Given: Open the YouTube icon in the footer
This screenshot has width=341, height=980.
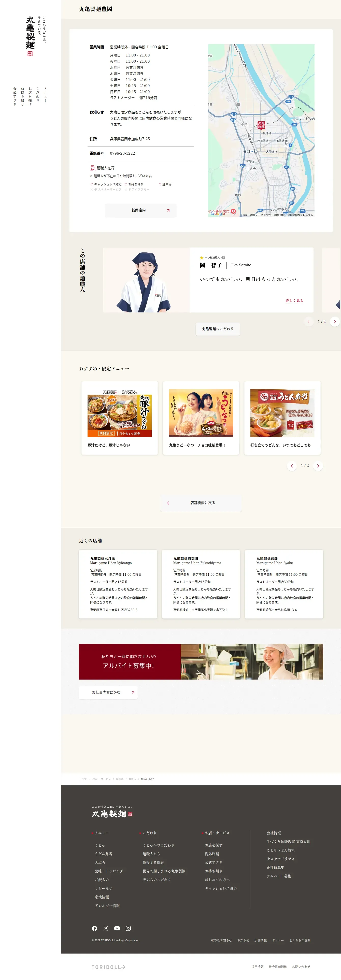Looking at the screenshot, I should 117,928.
